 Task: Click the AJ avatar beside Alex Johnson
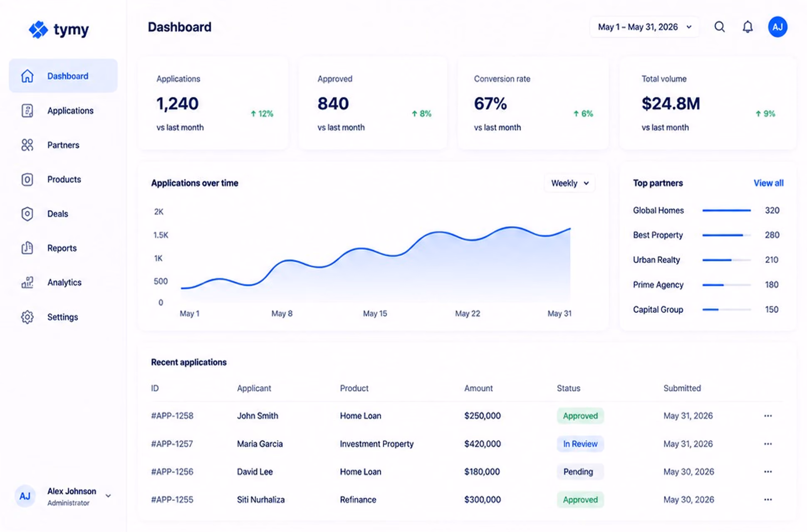[x=25, y=496]
